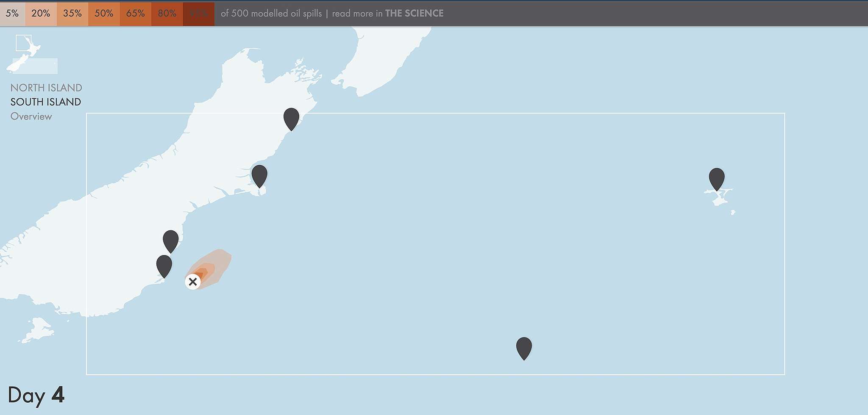Click the lower pin near Dunedin coast
This screenshot has width=868, height=415.
(164, 265)
